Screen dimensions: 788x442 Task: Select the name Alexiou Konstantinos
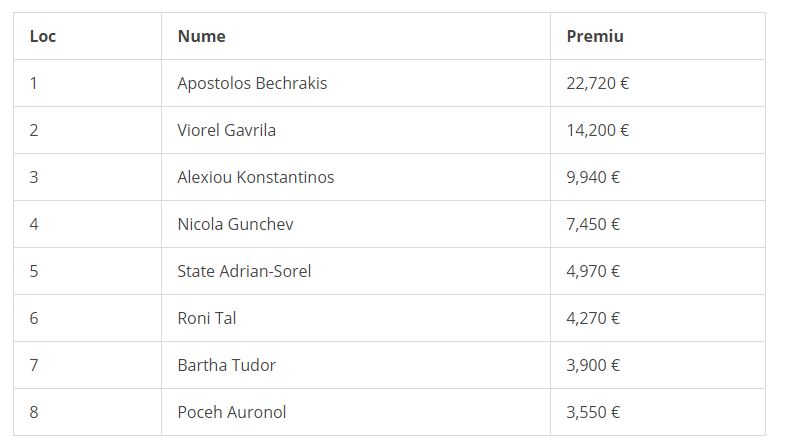pos(255,177)
